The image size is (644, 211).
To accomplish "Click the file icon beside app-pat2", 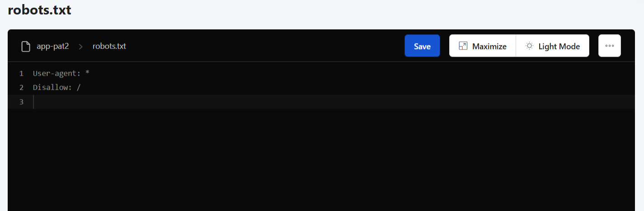I will (26, 46).
